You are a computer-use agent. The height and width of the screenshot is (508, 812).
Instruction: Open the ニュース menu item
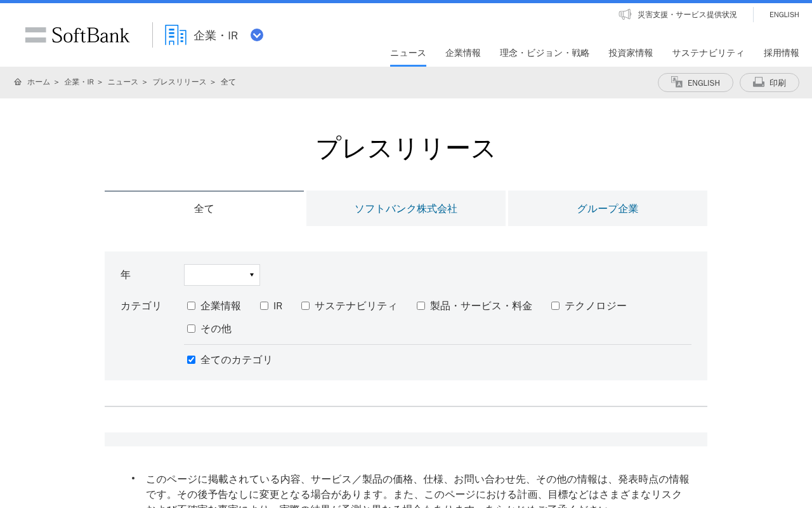point(408,53)
